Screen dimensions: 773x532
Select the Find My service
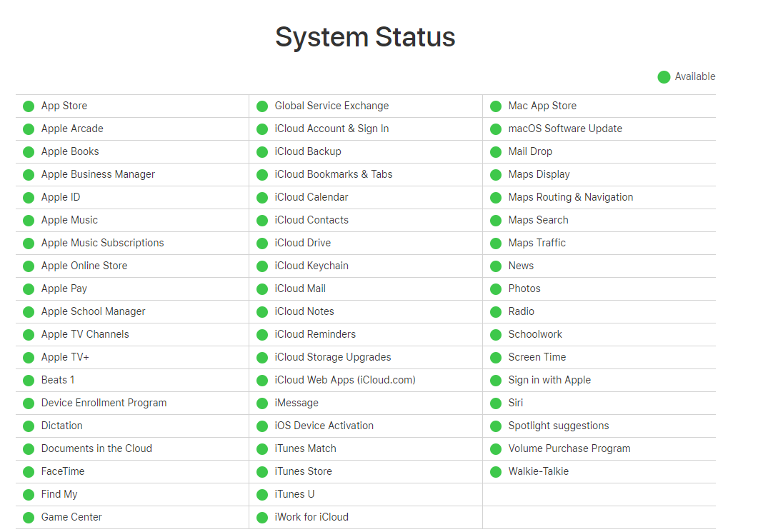pos(59,494)
